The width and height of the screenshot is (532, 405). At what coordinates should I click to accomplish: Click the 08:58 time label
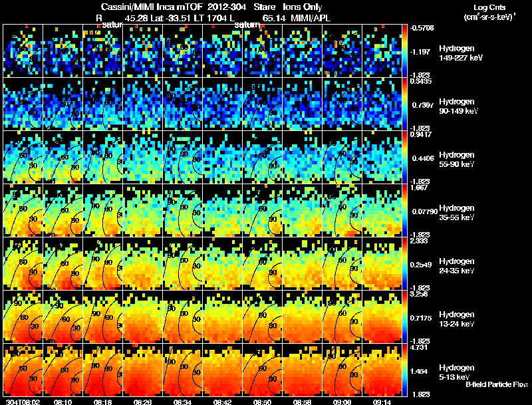pos(302,402)
